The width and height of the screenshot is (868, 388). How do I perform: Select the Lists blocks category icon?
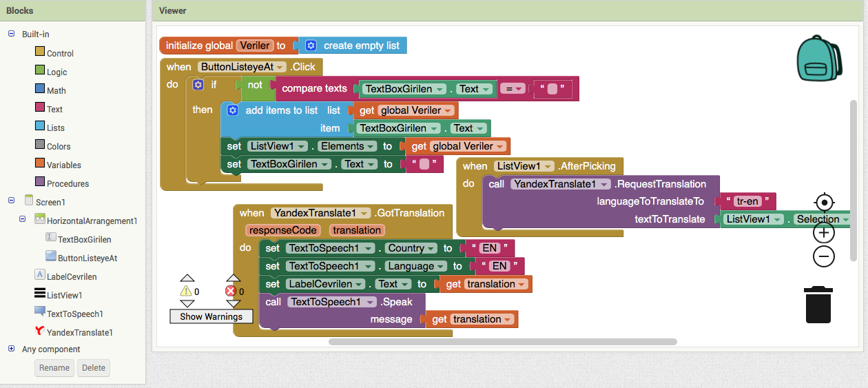click(40, 126)
